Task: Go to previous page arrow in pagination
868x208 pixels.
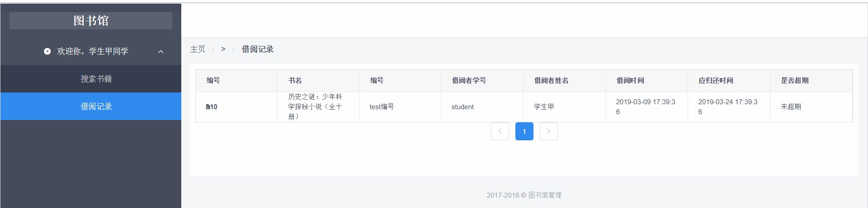Action: [x=500, y=131]
